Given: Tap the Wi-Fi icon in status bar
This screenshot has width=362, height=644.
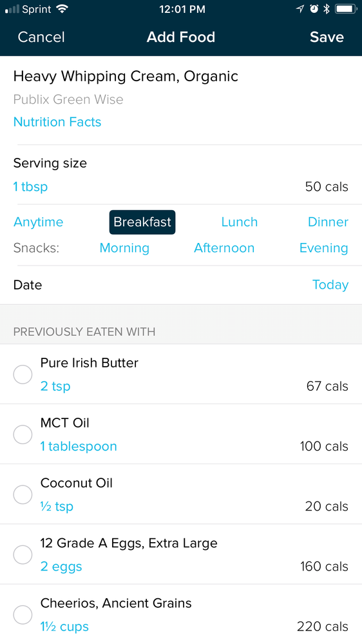Looking at the screenshot, I should point(62,9).
